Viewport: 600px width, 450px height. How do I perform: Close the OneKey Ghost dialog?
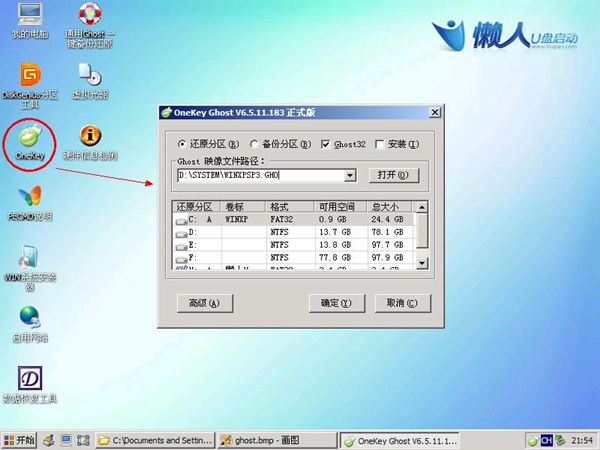click(x=435, y=112)
